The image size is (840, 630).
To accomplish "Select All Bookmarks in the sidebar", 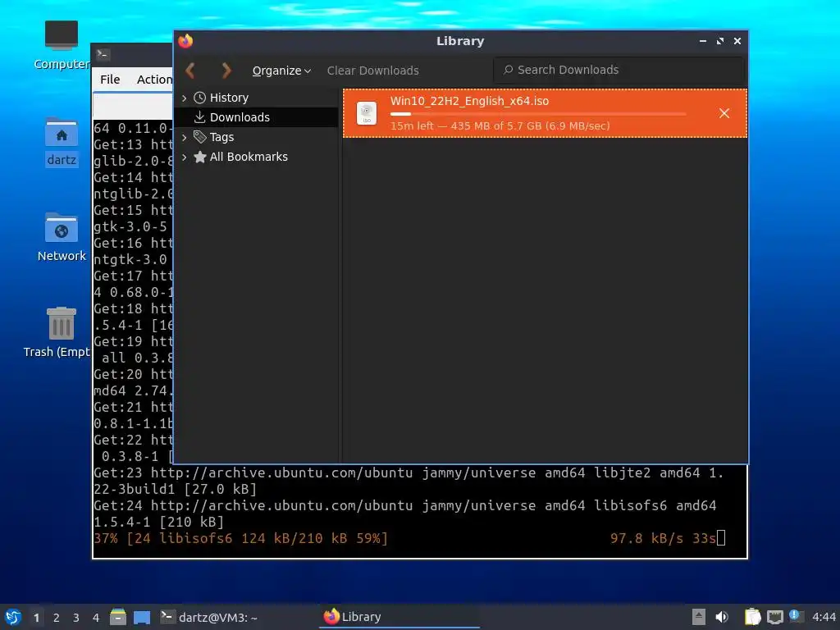I will tap(249, 157).
